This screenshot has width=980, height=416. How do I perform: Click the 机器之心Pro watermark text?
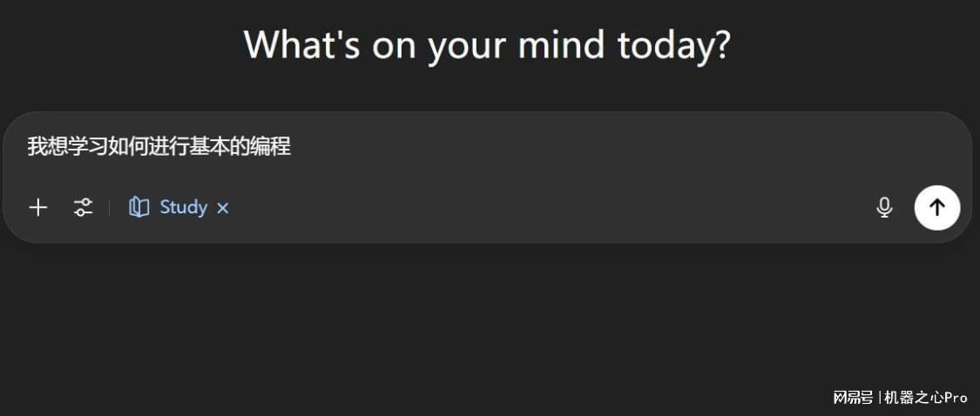point(926,397)
